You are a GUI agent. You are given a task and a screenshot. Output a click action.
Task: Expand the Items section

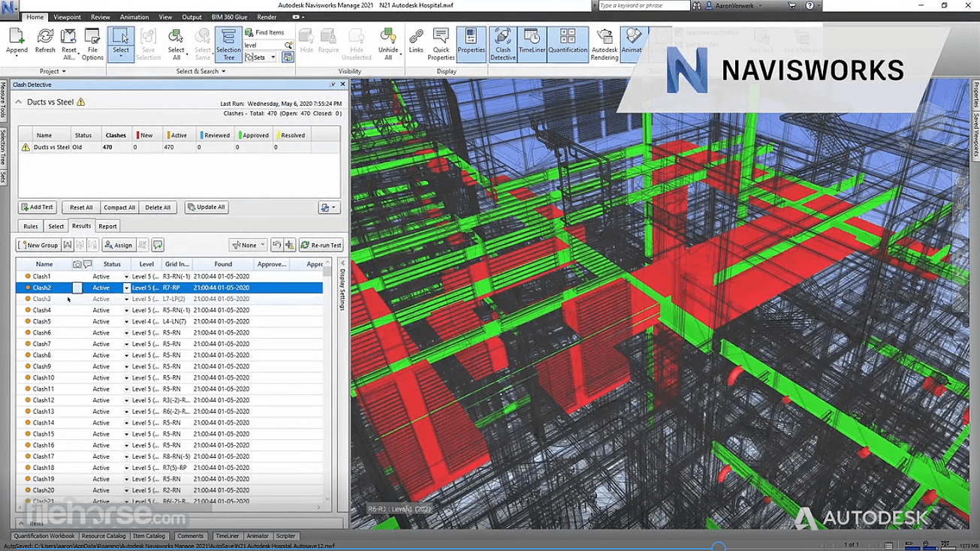[21, 523]
